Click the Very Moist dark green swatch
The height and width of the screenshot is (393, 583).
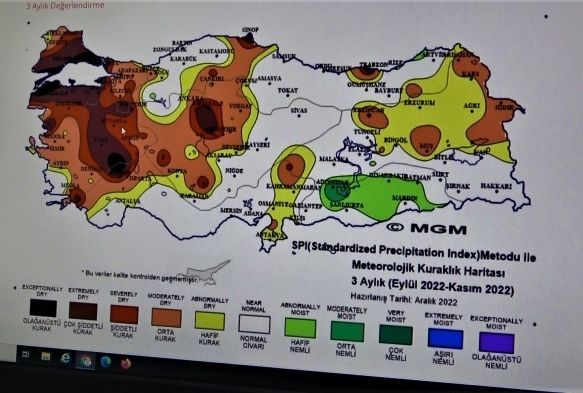pyautogui.click(x=396, y=335)
